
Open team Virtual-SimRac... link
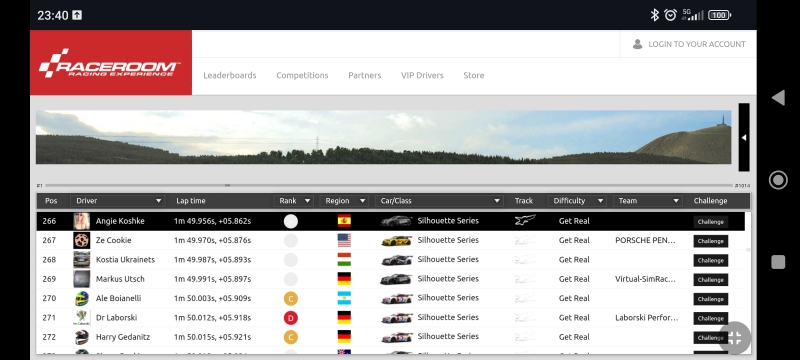(x=645, y=279)
